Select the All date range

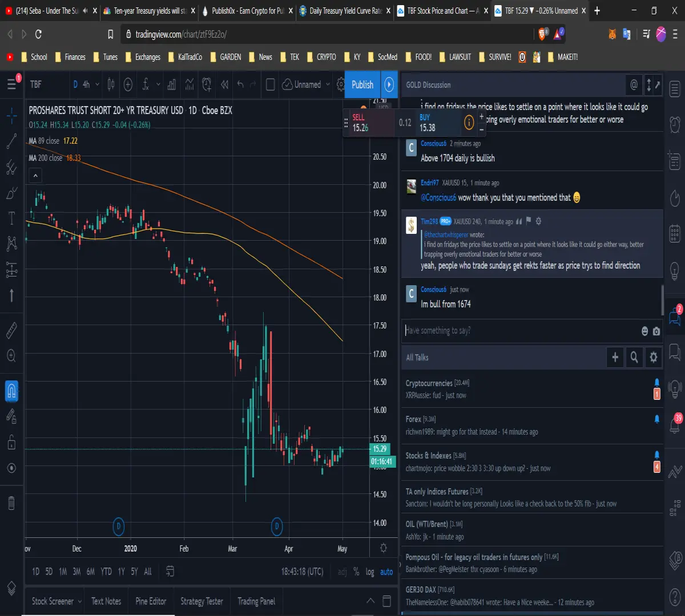point(148,571)
